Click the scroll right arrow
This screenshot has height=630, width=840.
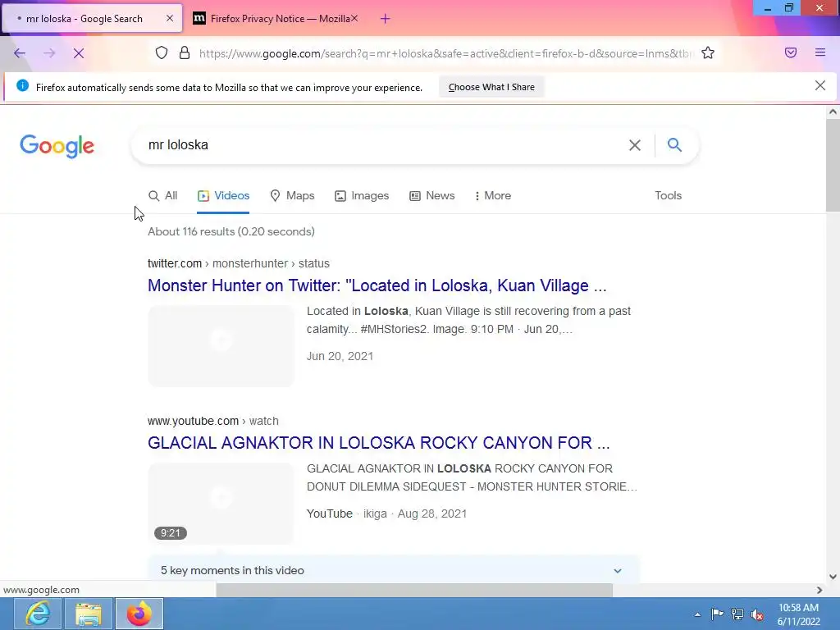[819, 590]
